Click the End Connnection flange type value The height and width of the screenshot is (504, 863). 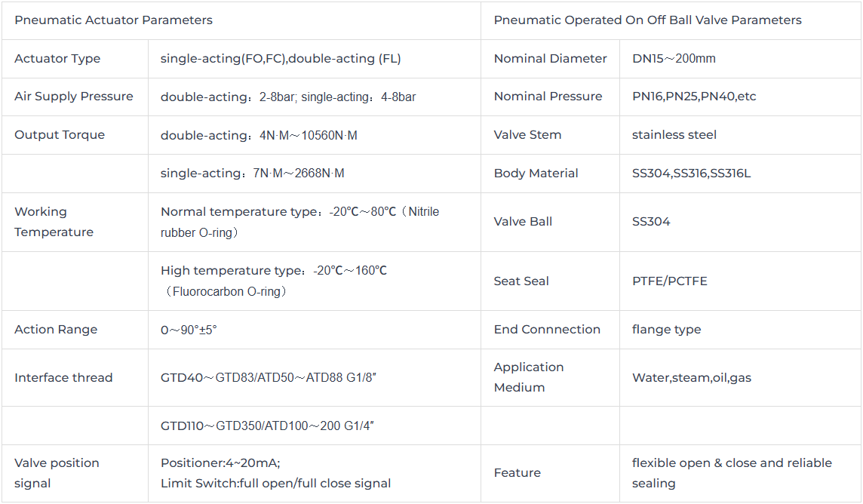click(x=667, y=330)
